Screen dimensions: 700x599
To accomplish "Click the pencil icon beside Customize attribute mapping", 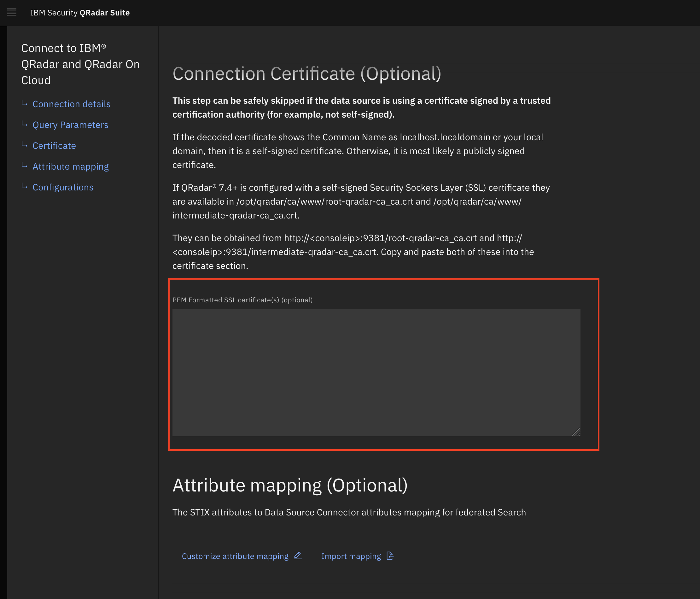I will click(297, 556).
